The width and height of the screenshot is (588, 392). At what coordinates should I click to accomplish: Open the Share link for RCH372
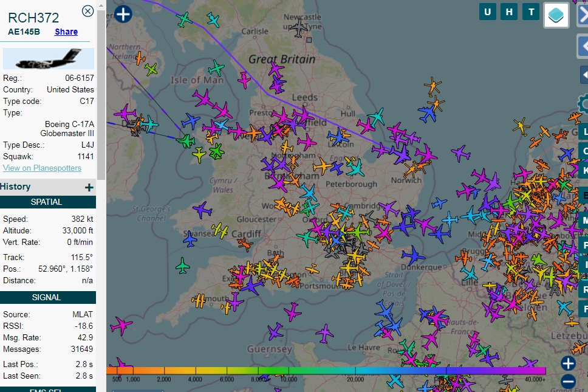(x=66, y=32)
